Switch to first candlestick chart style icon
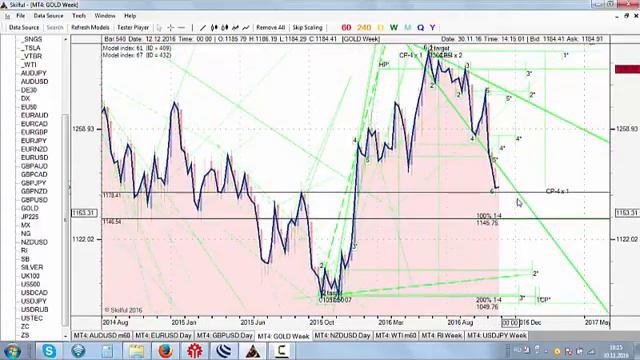This screenshot has width=640, height=360. [214, 28]
